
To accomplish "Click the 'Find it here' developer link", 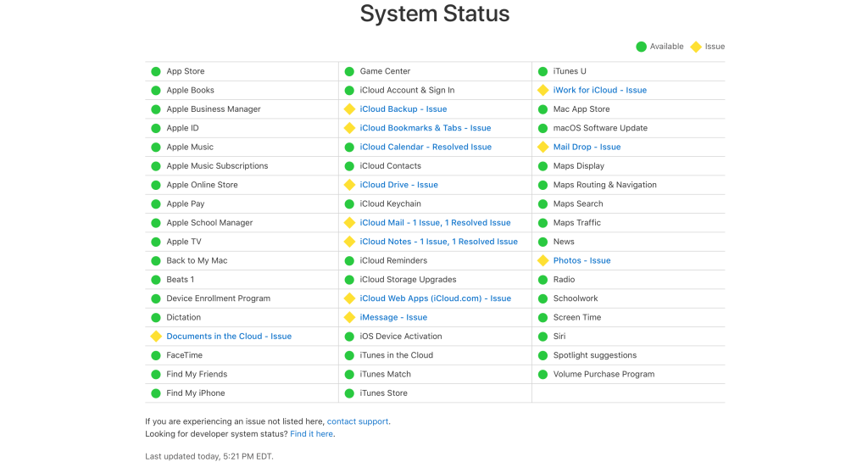I will tap(312, 434).
